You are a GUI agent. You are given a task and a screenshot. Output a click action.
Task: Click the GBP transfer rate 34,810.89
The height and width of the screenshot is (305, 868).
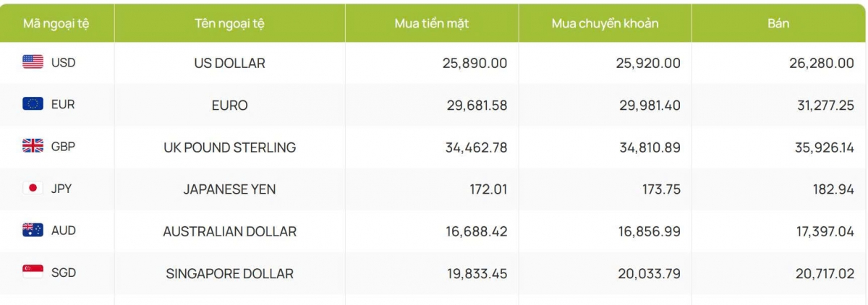(648, 147)
